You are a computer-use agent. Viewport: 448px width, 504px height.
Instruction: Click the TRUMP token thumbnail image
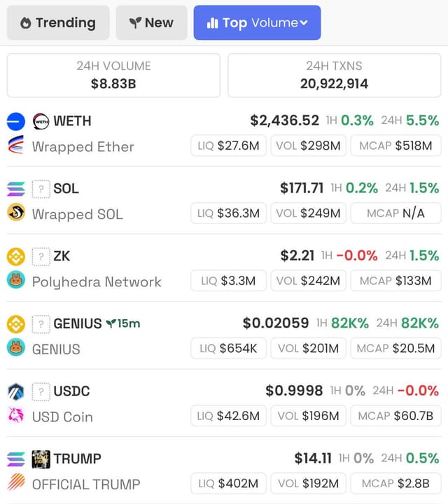coord(41,459)
